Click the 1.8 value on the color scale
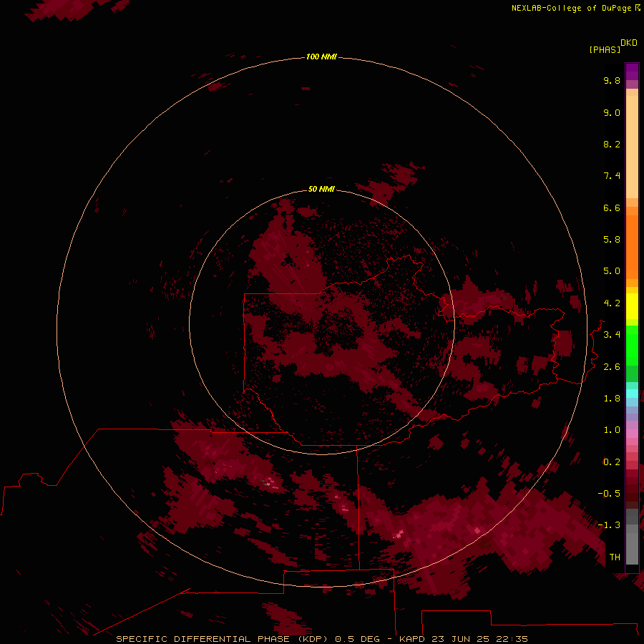The height and width of the screenshot is (644, 644). pos(612,399)
